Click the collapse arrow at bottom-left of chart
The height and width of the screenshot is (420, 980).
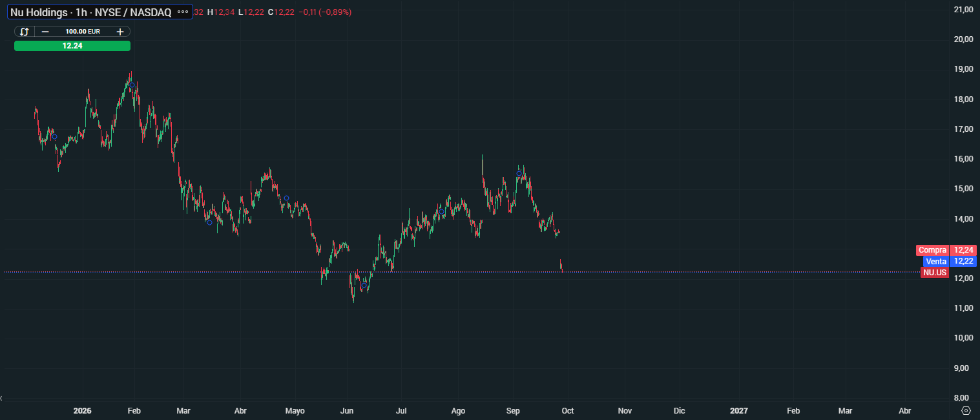2,398
